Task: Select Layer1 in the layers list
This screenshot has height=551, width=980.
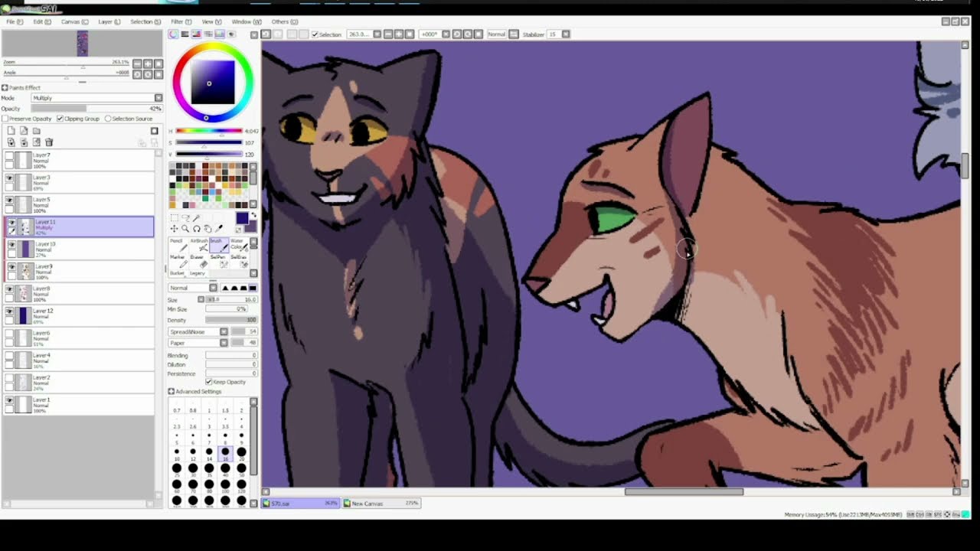Action: coord(78,405)
